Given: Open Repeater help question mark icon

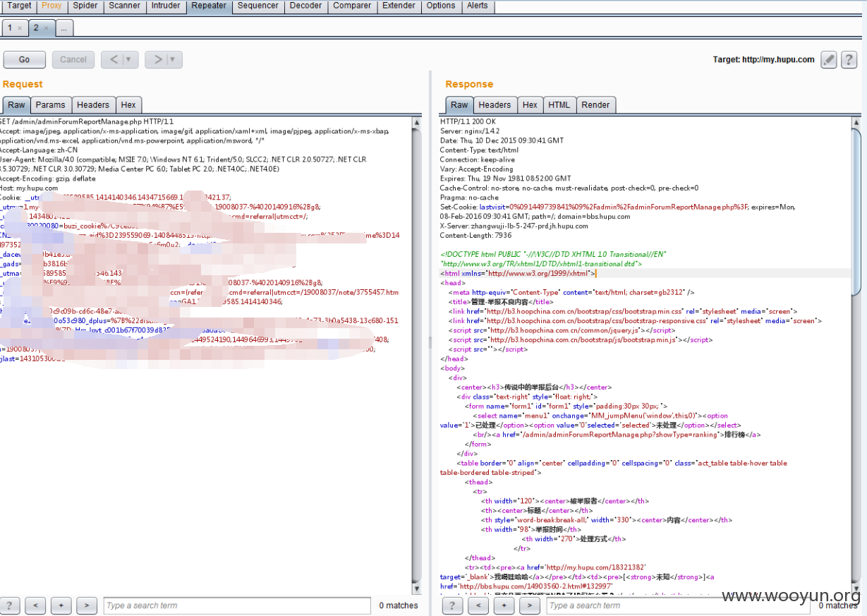Looking at the screenshot, I should click(849, 60).
